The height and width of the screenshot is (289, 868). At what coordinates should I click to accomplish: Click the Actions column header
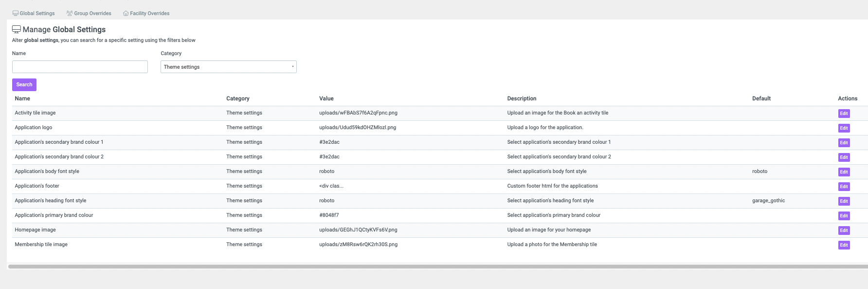click(x=848, y=98)
